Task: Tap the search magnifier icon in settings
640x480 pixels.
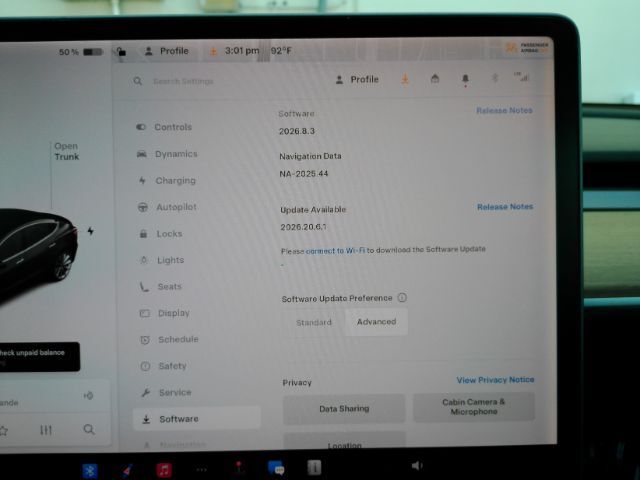Action: click(138, 81)
